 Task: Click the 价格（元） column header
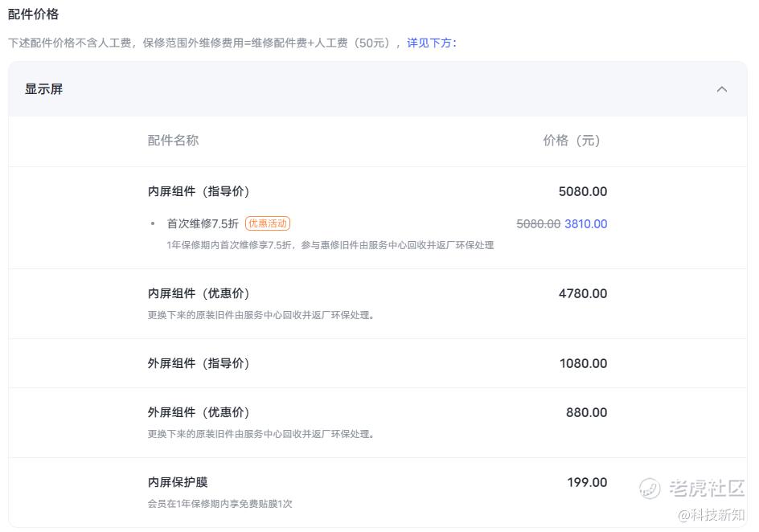tap(572, 141)
